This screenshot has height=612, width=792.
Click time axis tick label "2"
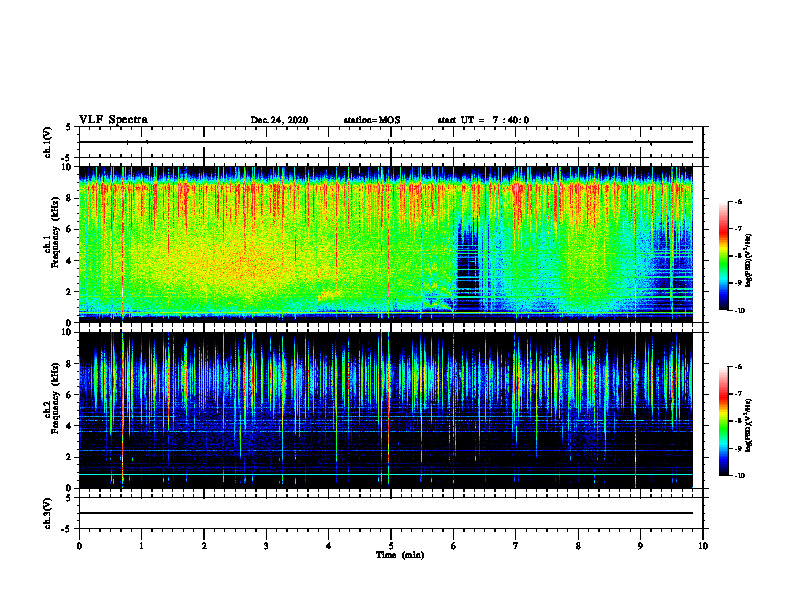click(204, 546)
